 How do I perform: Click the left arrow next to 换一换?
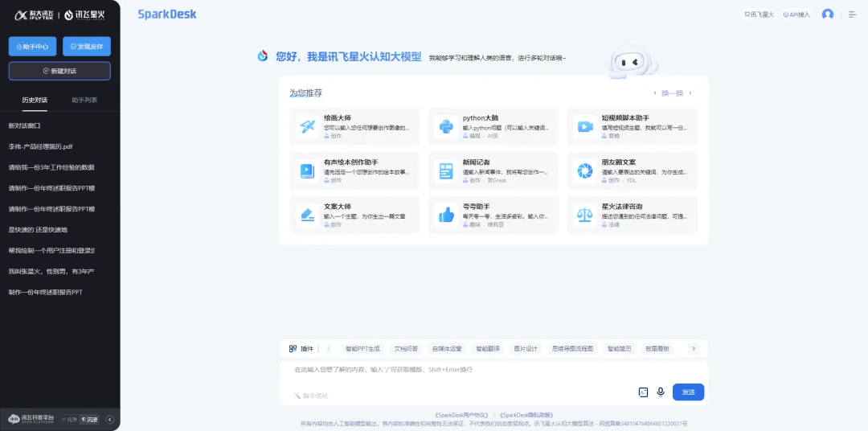(656, 93)
